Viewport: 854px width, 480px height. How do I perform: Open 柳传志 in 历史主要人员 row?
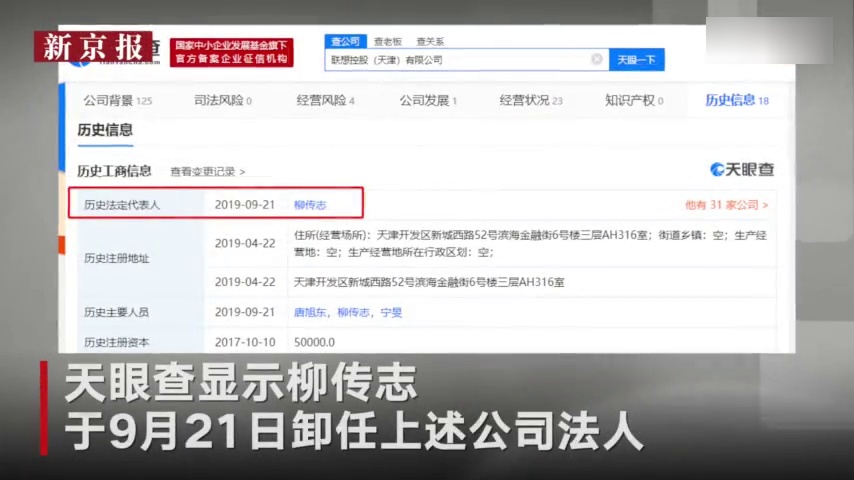pyautogui.click(x=353, y=312)
